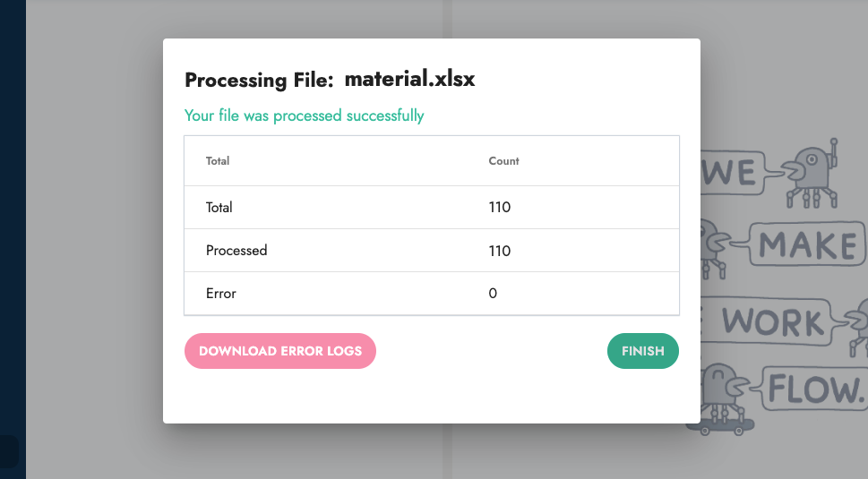The image size is (868, 479).
Task: Click the Count column header
Action: 503,161
